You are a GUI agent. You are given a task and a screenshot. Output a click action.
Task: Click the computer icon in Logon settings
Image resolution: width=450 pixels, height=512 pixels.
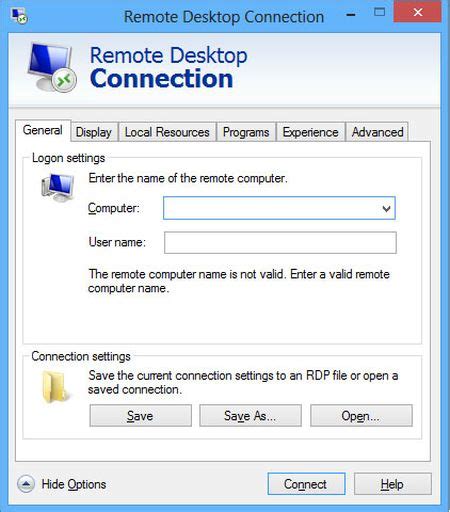[x=58, y=188]
